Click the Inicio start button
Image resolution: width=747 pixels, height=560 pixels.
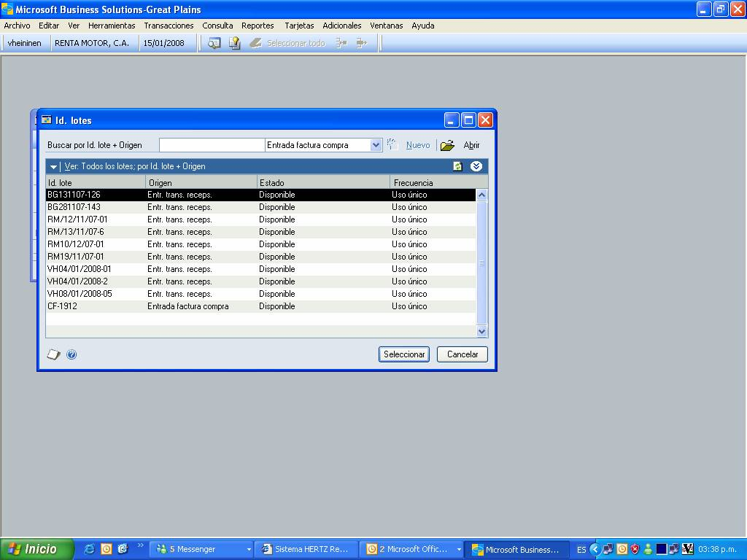point(37,549)
